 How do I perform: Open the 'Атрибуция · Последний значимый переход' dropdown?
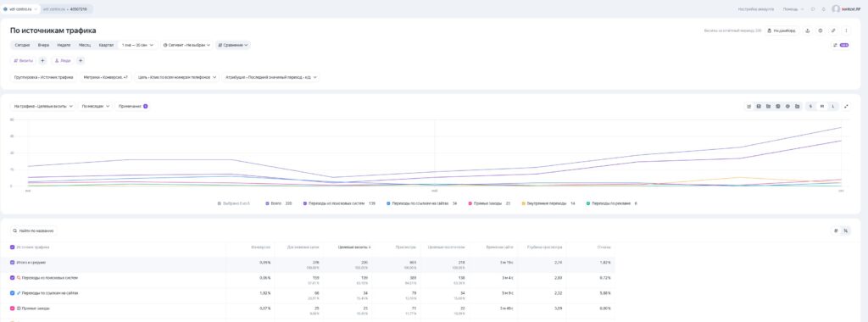pos(270,77)
